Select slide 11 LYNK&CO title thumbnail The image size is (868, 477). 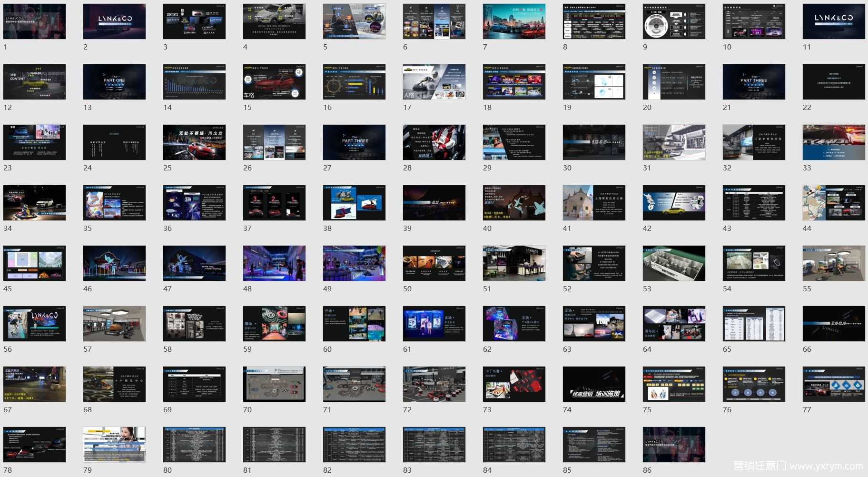tap(834, 21)
